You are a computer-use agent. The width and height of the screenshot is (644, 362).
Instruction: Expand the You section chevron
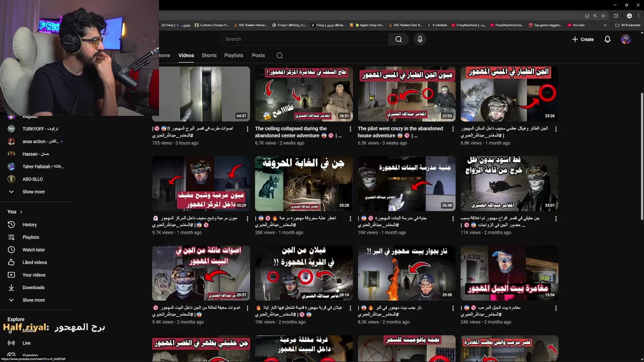click(21, 212)
